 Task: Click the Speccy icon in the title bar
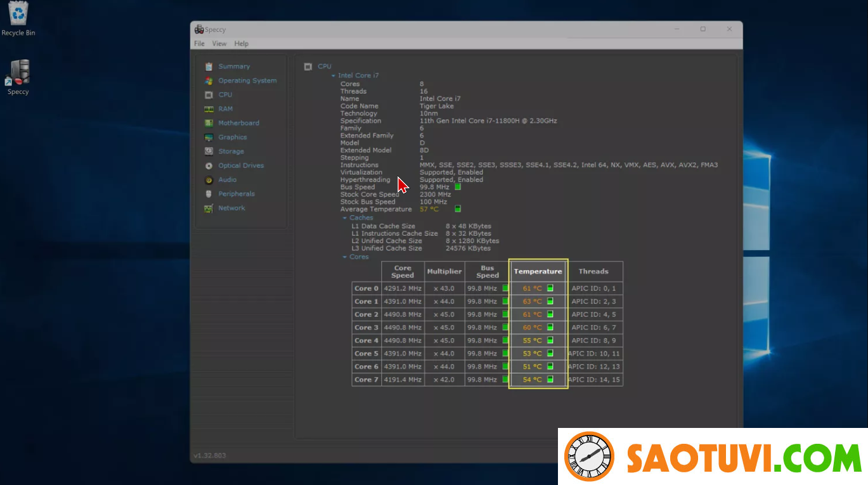pos(199,29)
